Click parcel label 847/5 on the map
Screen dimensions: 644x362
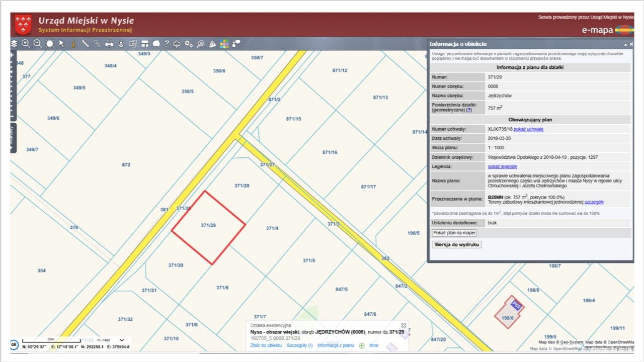click(342, 289)
